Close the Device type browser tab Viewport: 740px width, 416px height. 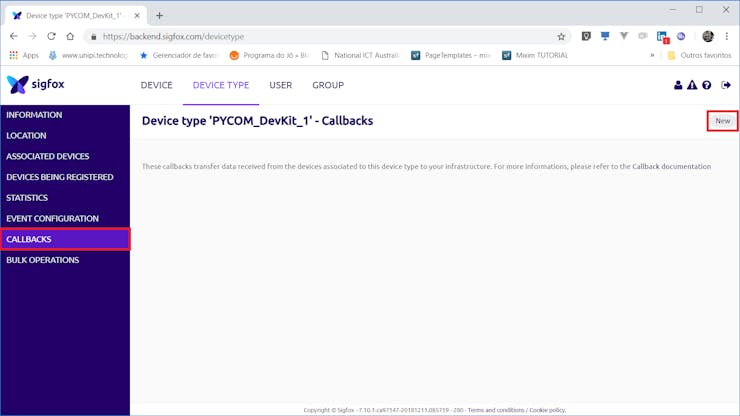(x=137, y=16)
